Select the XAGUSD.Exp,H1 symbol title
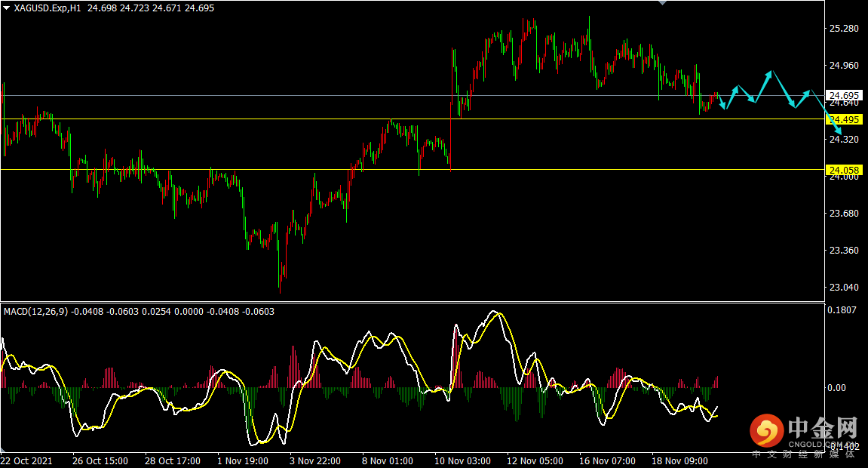 tap(48, 8)
